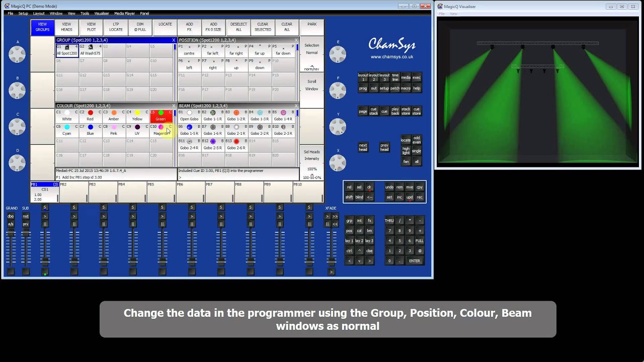Open the Panel menu
644x362 pixels.
point(144,14)
